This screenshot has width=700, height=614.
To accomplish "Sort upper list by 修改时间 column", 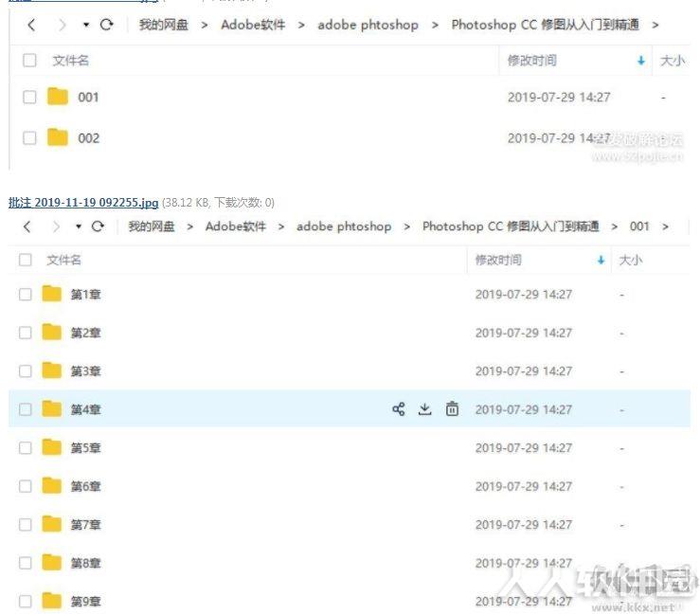I will 532,61.
